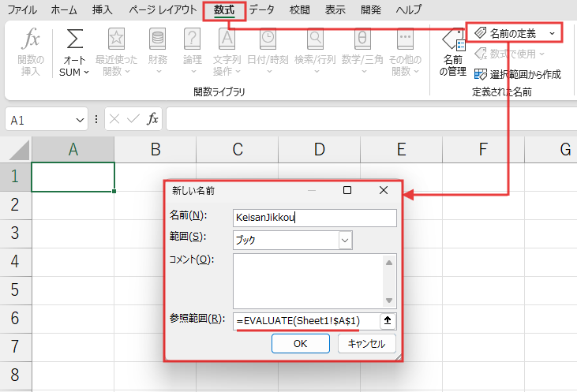Open the More Functions (その他の関数) icon
Image resolution: width=577 pixels, height=392 pixels.
tap(405, 39)
